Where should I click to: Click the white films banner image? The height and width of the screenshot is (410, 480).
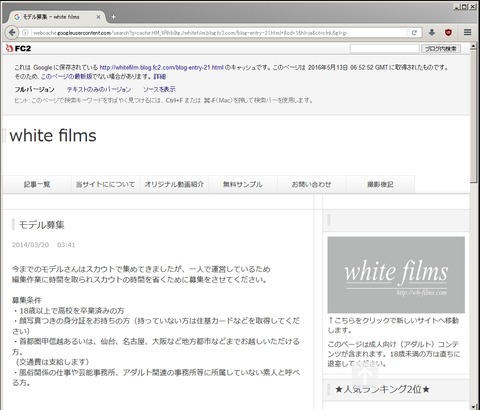point(396,275)
